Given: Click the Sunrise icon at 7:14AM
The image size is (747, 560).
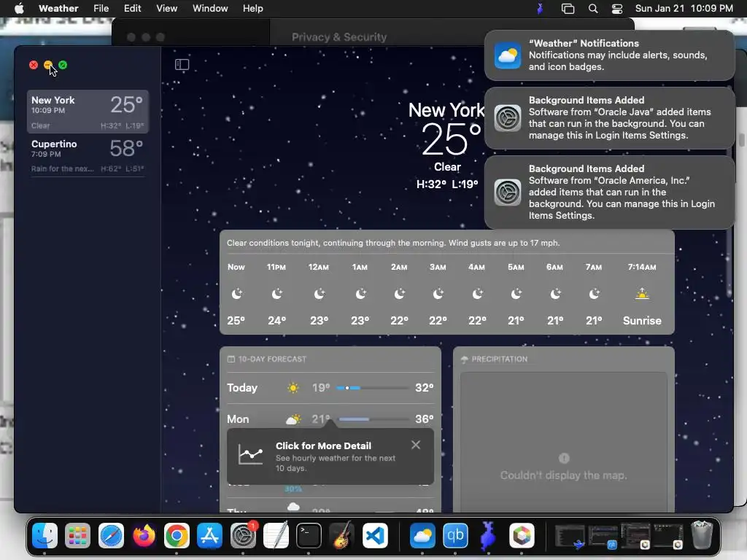Looking at the screenshot, I should 642,294.
